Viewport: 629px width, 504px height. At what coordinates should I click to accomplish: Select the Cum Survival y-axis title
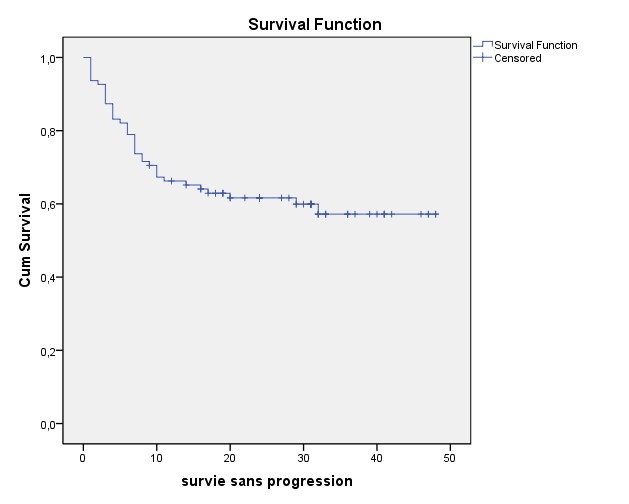26,241
